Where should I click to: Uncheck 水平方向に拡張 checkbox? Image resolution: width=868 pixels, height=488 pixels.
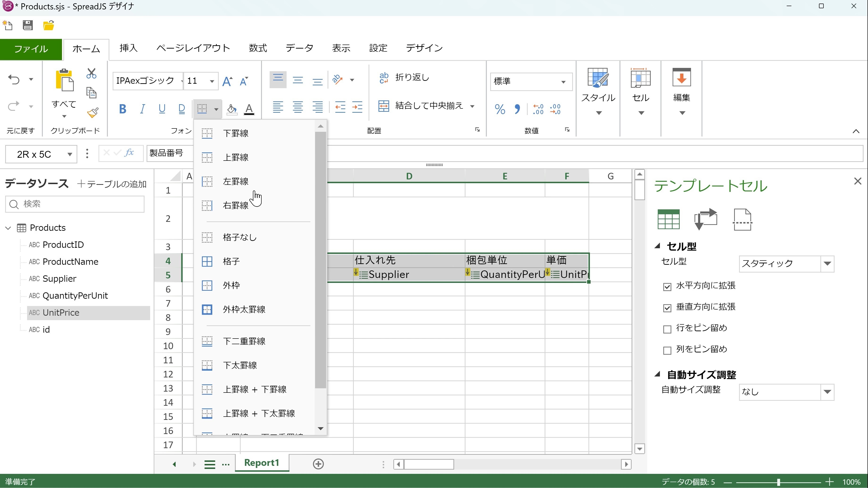pyautogui.click(x=667, y=287)
